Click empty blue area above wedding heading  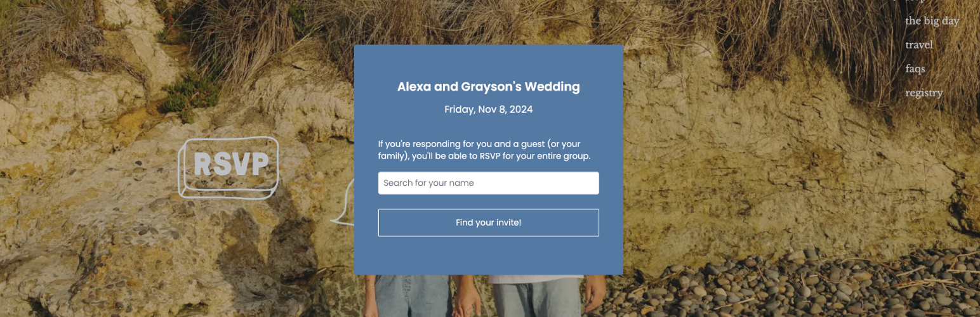[488, 60]
